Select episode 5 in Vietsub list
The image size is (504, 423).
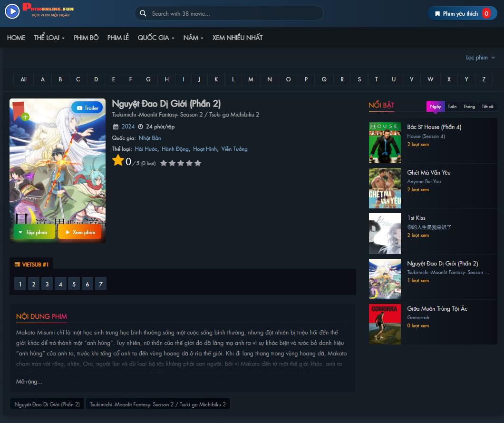[x=74, y=285]
